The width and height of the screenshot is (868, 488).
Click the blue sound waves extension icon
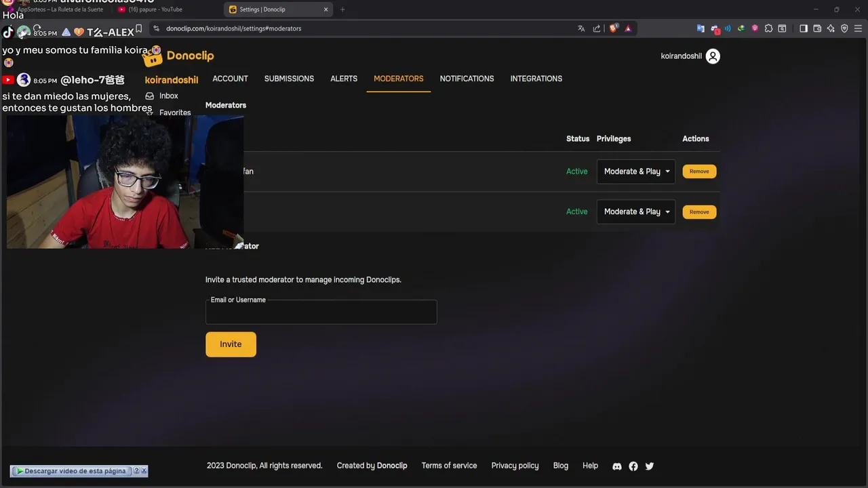click(728, 28)
